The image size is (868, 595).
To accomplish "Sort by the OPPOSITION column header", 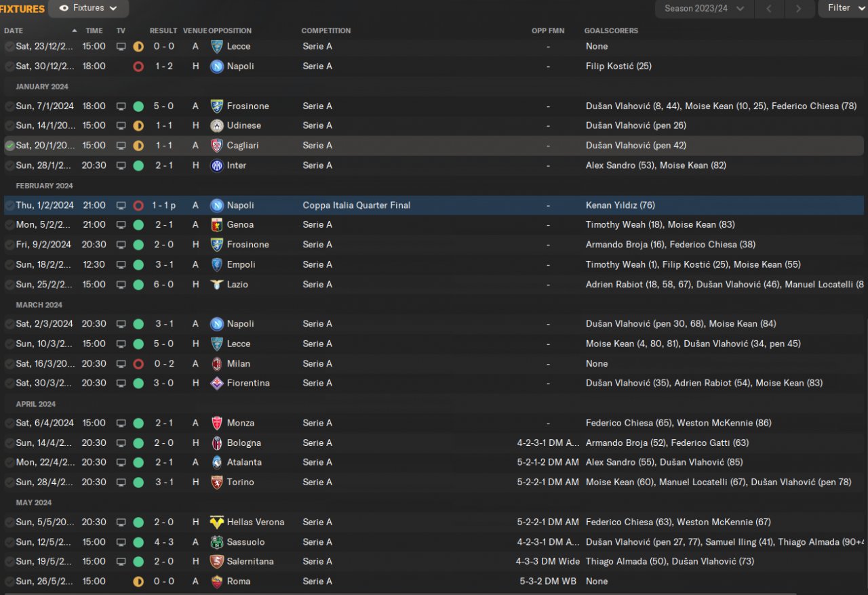I will point(230,30).
